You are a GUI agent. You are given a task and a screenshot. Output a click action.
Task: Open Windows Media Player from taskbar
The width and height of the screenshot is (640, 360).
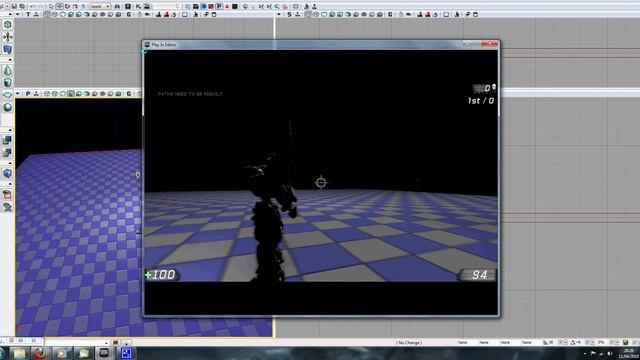pos(62,353)
